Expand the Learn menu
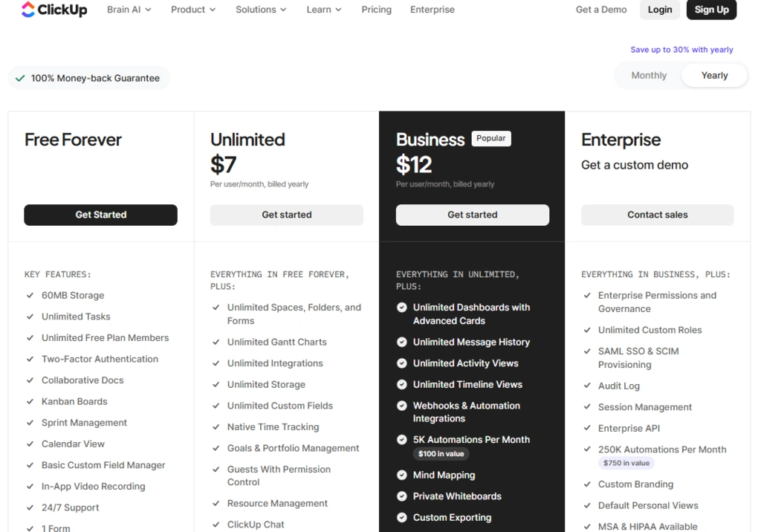Screen dimensions: 758x532 click(324, 10)
